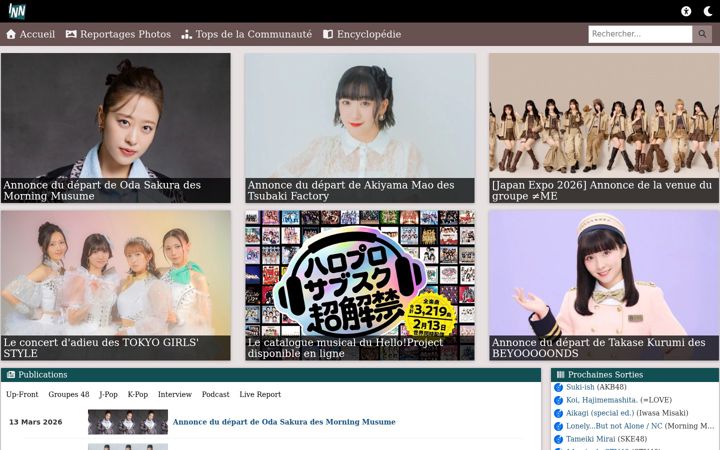Open the 13 Mars Oda Sakura article link
Image resolution: width=720 pixels, height=450 pixels.
click(x=284, y=422)
